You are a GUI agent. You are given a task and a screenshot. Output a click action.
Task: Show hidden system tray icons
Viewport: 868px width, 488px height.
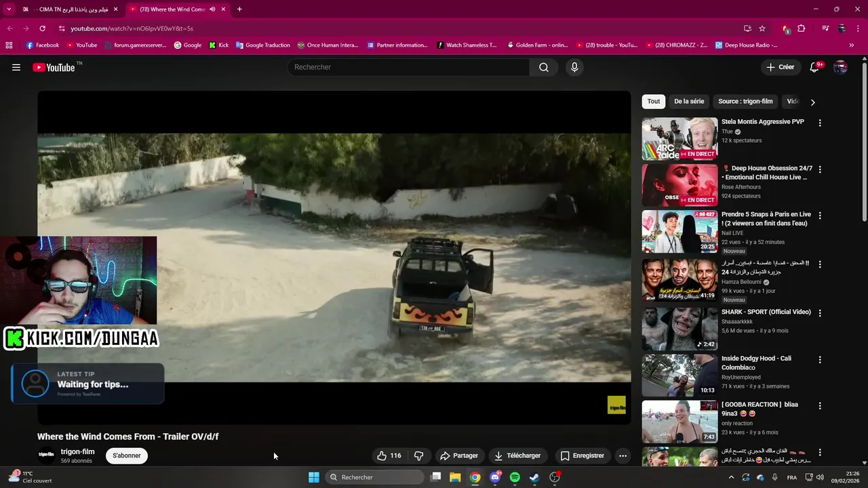click(731, 477)
